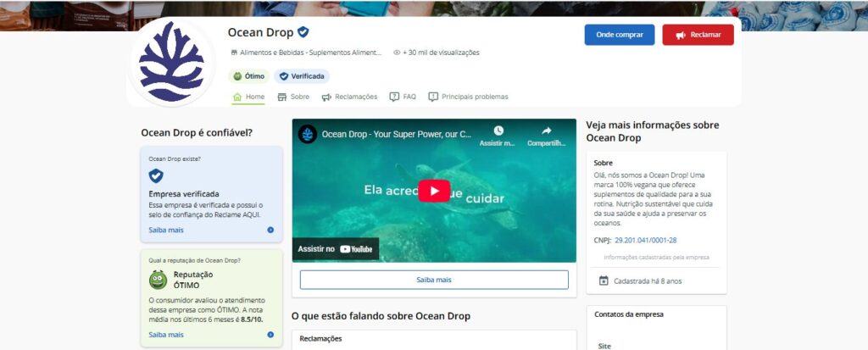Click the video title 'Ocean Drop - Your Super Power'
Screen dimensions: 868x350
click(x=397, y=134)
